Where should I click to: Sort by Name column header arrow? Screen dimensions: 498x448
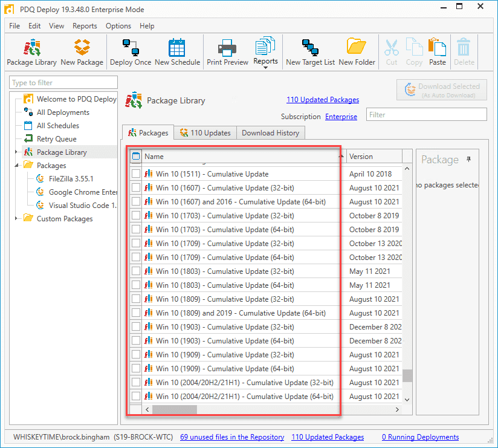pyautogui.click(x=341, y=156)
